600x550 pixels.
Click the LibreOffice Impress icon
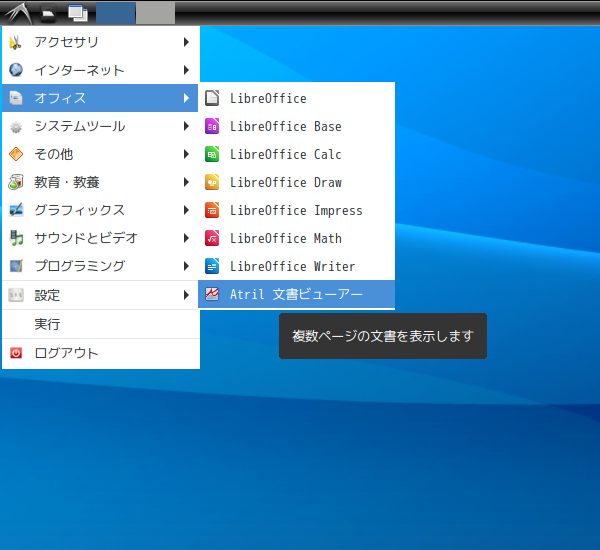(x=212, y=210)
